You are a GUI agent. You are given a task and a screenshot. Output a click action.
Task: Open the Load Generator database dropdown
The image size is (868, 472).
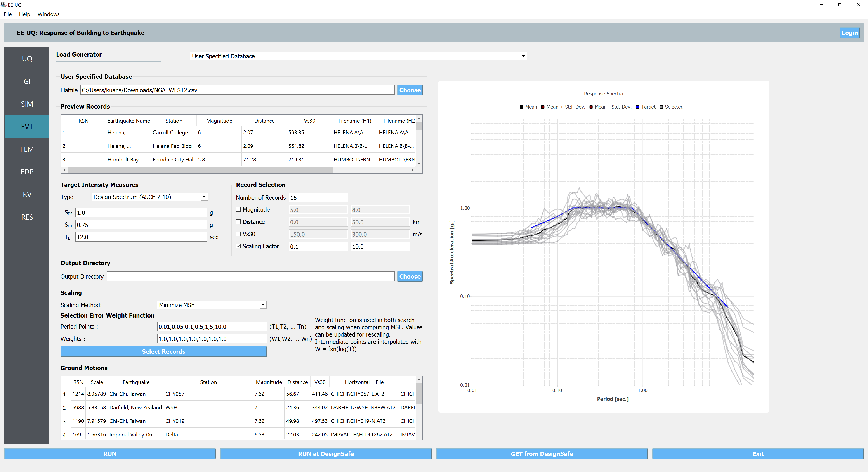[359, 56]
